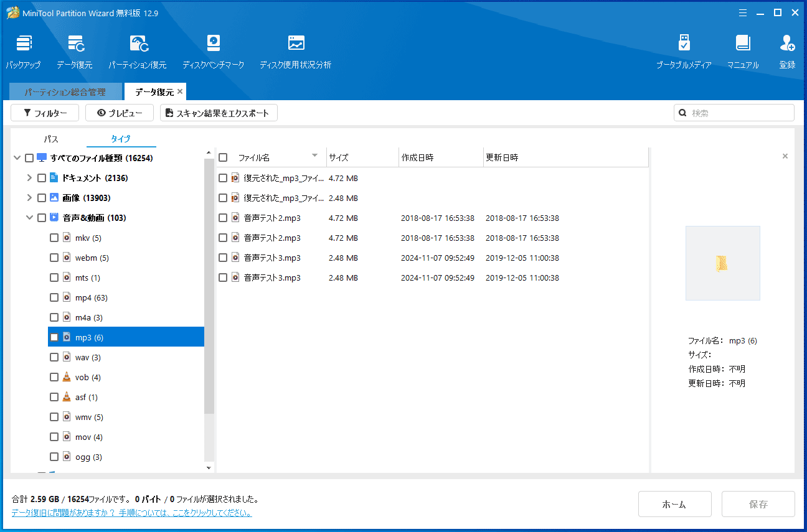Open the バックアップ backup tool
807x532 pixels.
(24, 50)
